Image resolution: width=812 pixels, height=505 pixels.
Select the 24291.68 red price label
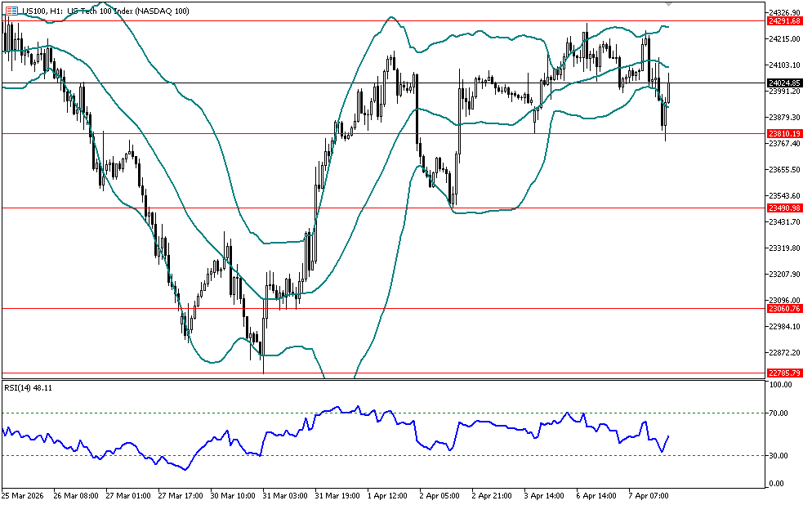coord(784,21)
